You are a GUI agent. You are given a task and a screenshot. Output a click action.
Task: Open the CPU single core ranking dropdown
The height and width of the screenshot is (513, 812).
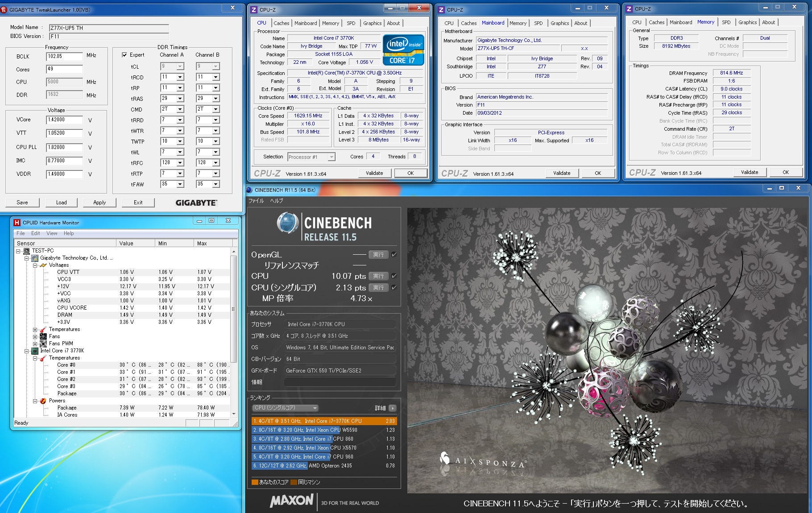pos(285,408)
